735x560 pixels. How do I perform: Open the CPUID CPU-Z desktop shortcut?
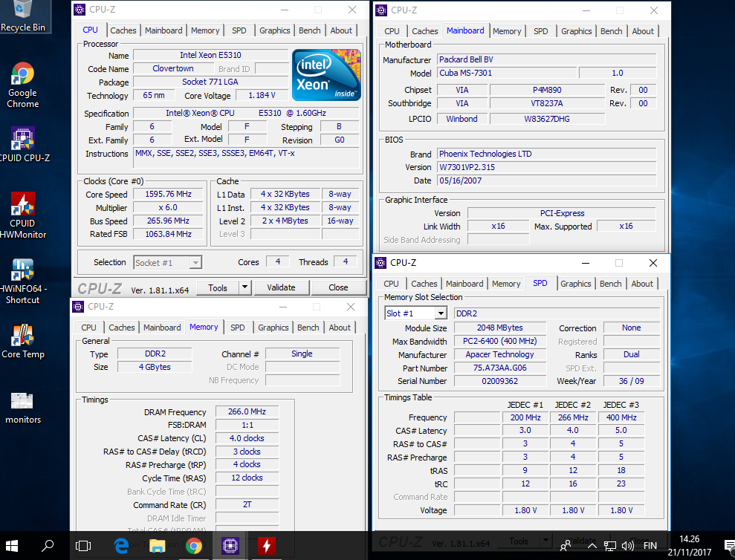click(22, 144)
